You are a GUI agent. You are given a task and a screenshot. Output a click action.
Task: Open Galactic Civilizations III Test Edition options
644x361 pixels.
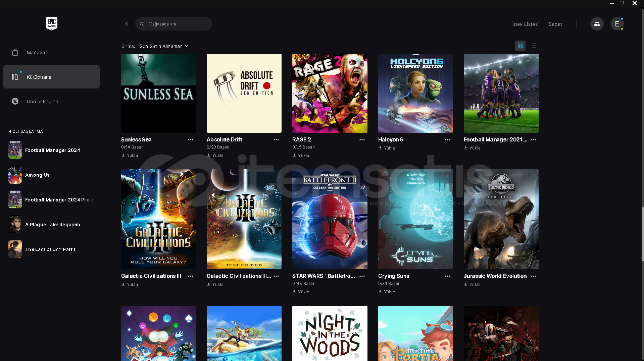point(276,276)
